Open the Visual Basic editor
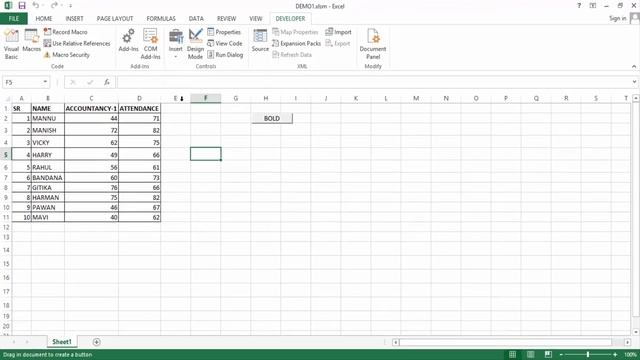Viewport: 640px width, 360px height. click(11, 44)
